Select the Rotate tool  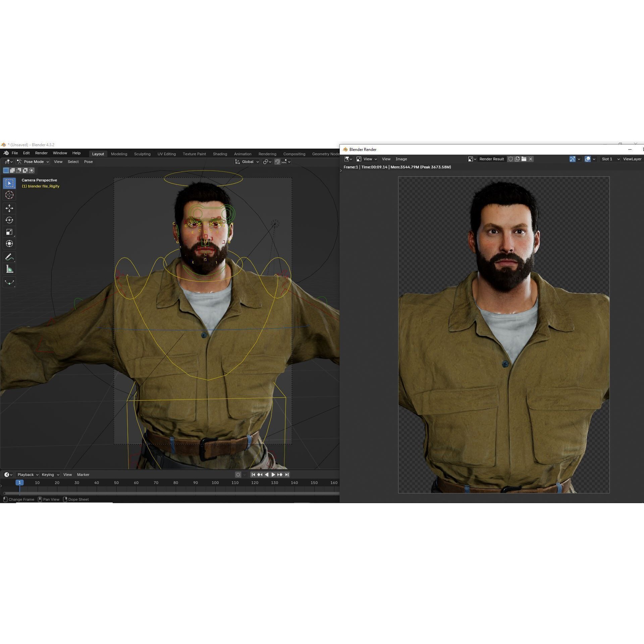(x=9, y=220)
